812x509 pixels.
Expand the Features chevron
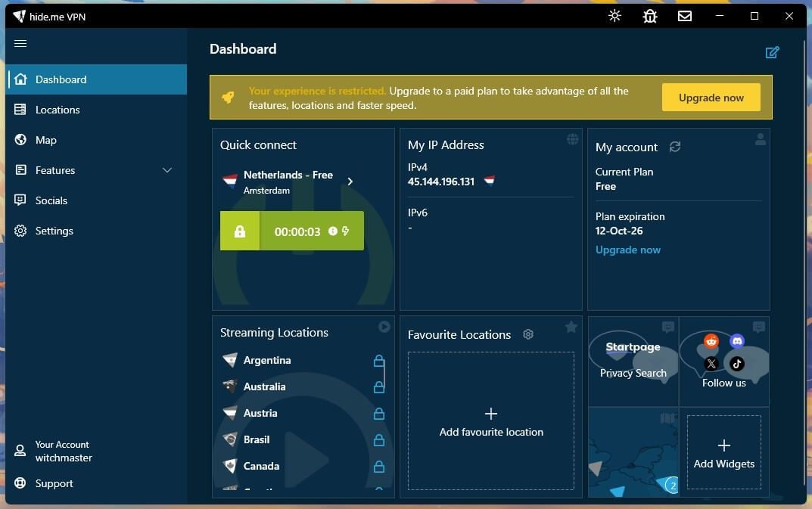point(167,170)
